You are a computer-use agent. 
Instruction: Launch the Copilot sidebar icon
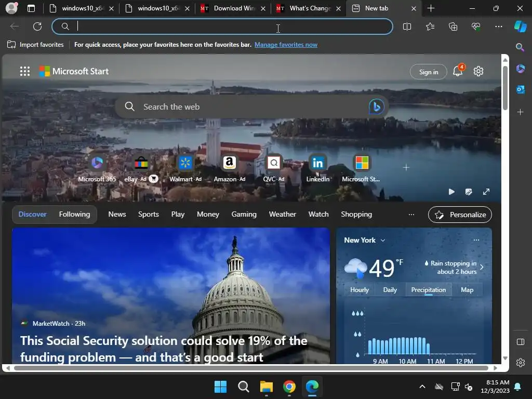(x=520, y=26)
